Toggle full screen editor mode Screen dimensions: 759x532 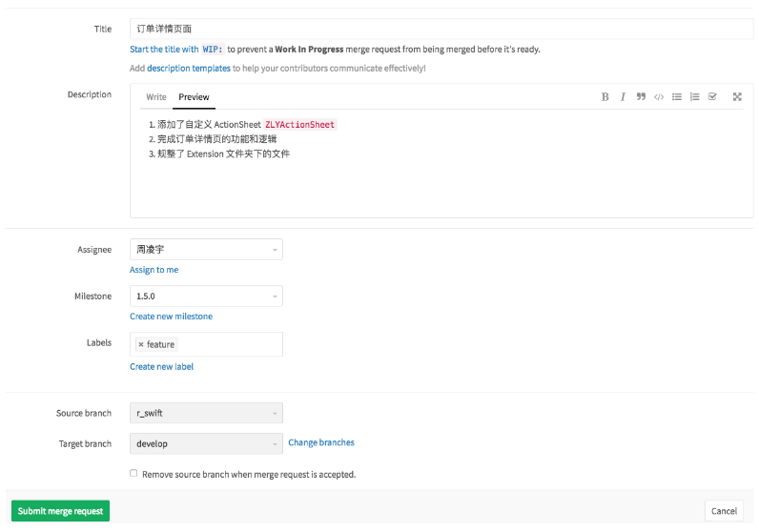pos(737,97)
